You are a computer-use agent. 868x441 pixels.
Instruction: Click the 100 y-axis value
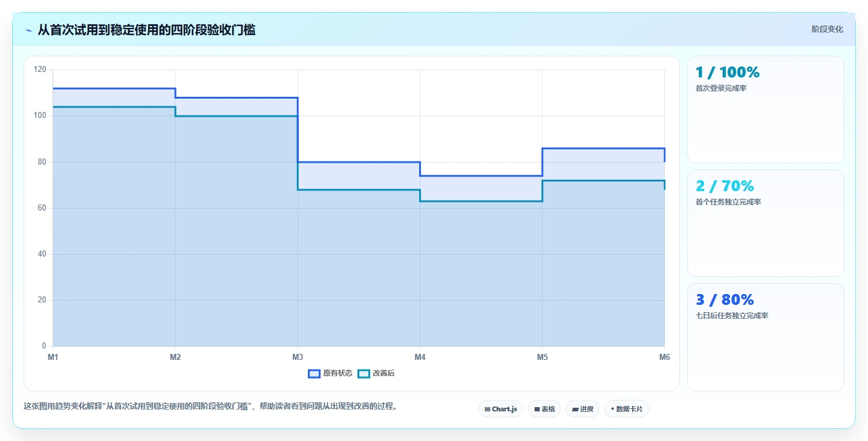click(40, 116)
